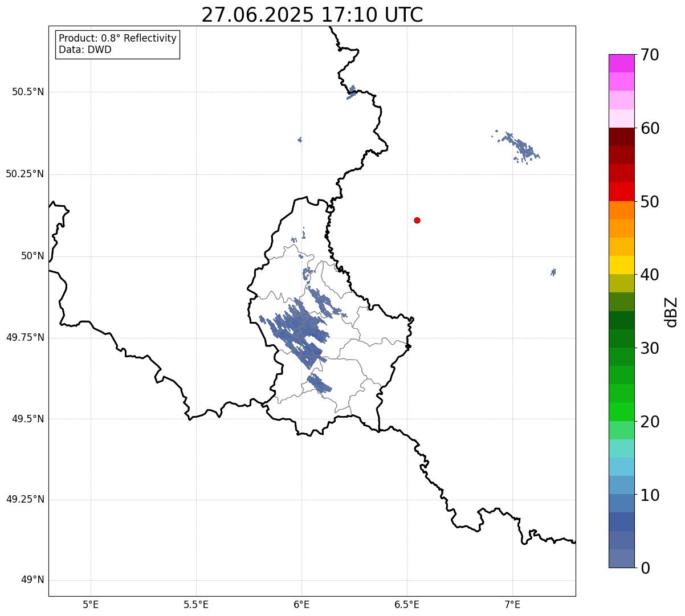Click the '50.5°N' latitude label
Image resolution: width=685 pixels, height=616 pixels.
tap(28, 92)
